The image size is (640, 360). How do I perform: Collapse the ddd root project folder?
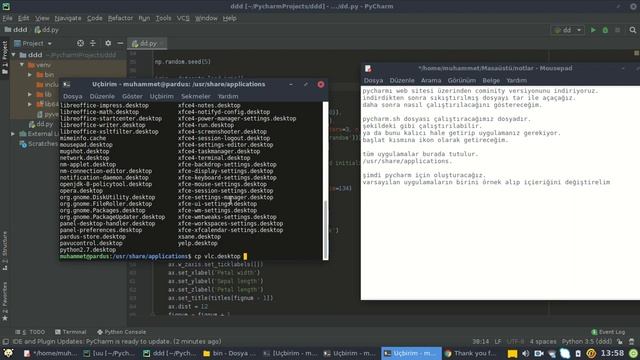click(x=14, y=55)
